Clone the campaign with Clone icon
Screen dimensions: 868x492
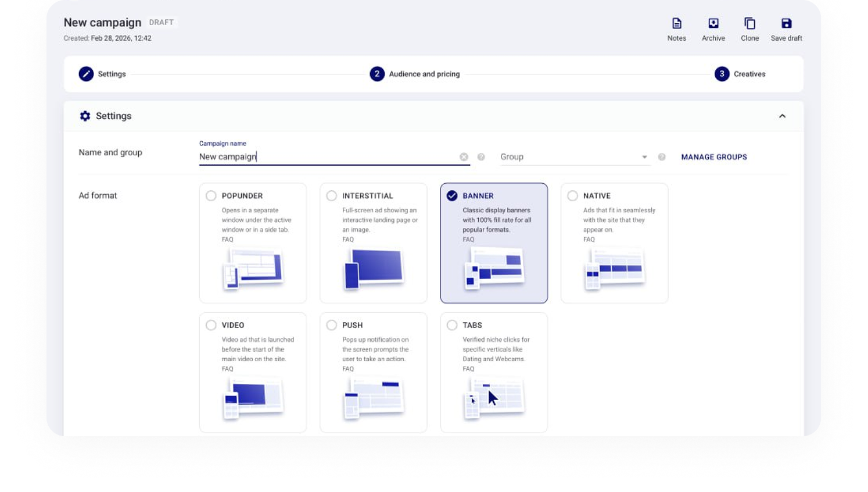(x=749, y=24)
